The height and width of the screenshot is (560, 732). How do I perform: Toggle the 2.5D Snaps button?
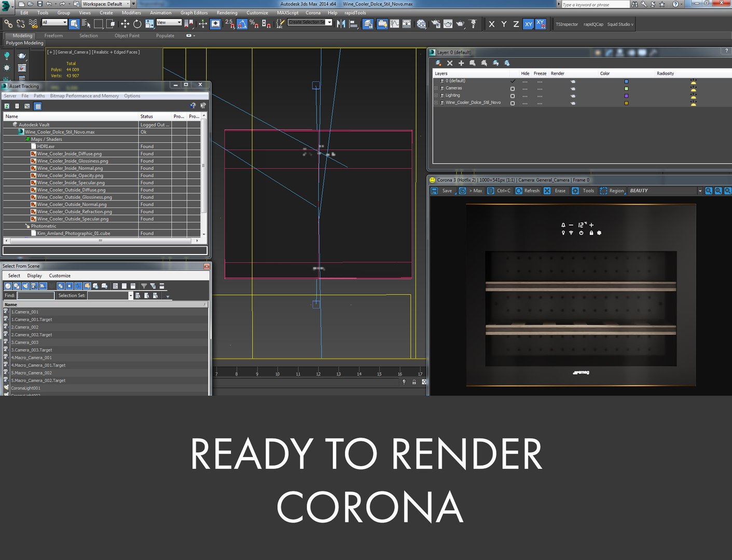tap(229, 24)
